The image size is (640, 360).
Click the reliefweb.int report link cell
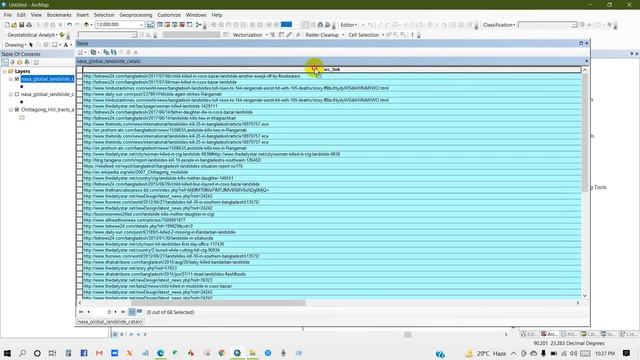pos(332,166)
